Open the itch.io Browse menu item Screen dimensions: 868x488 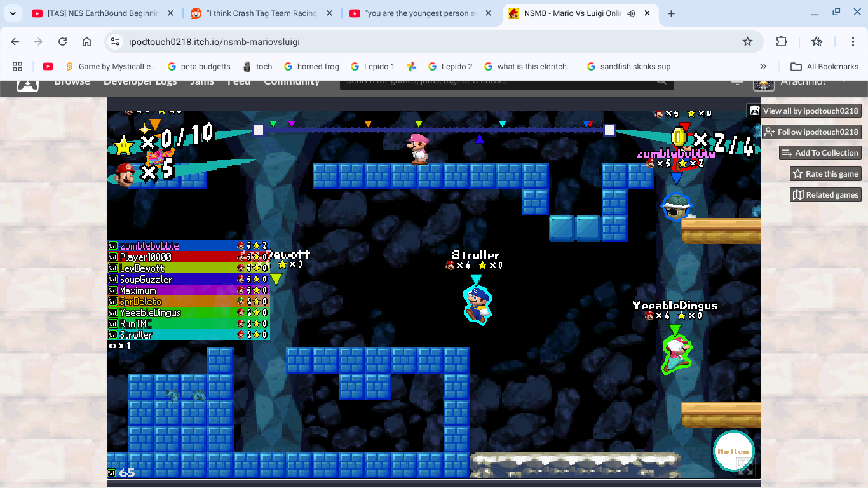coord(72,83)
